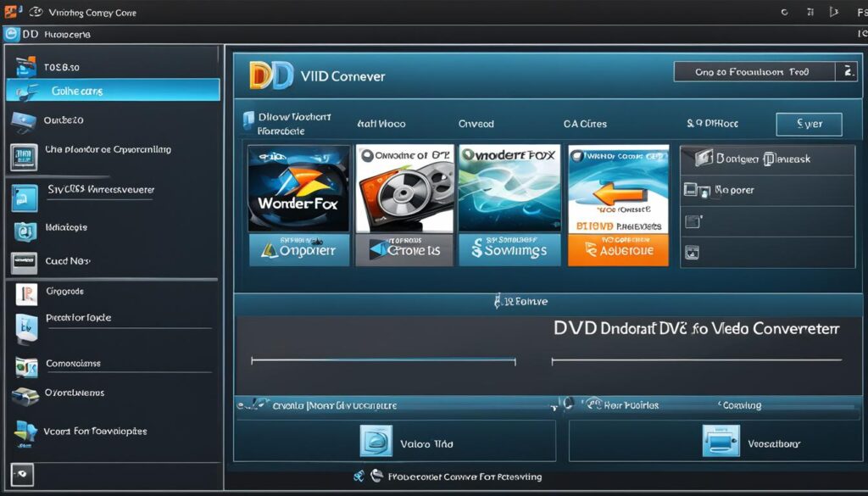
Task: Click the blue icon in Valoo Tiild button
Action: [376, 441]
